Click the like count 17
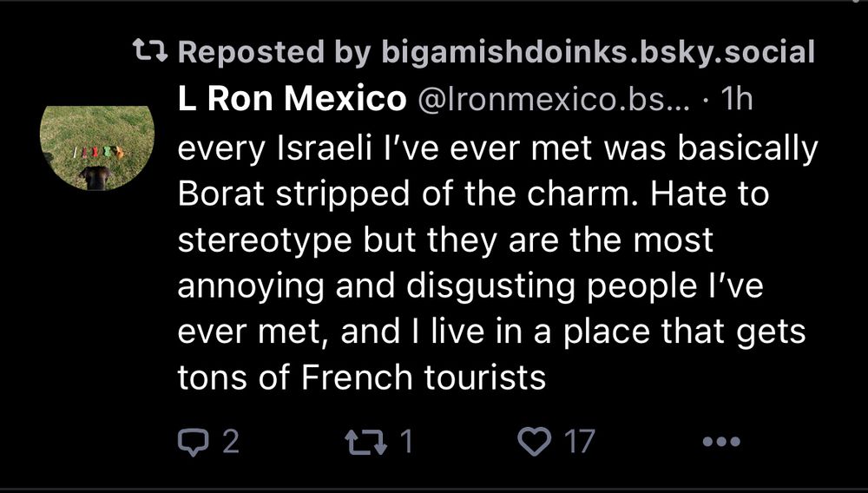Viewport: 868px width, 493px height. 580,443
